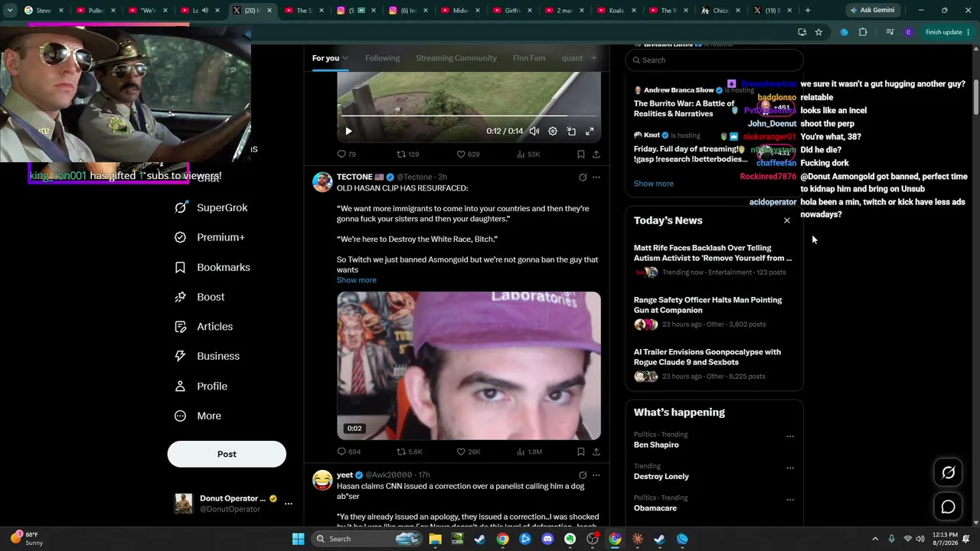980x551 pixels.
Task: Open Grok actions on yeet's post
Action: tap(583, 475)
